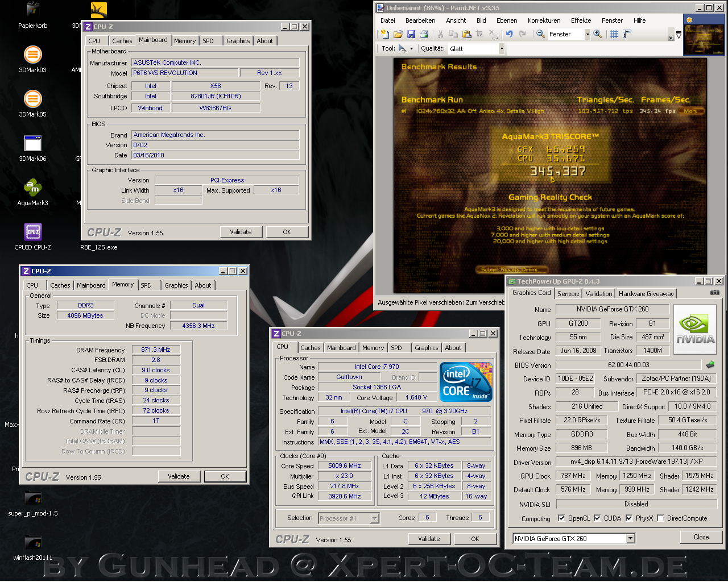The image size is (728, 582).
Task: Open the Effekte menu in Paint.NET
Action: pos(581,20)
